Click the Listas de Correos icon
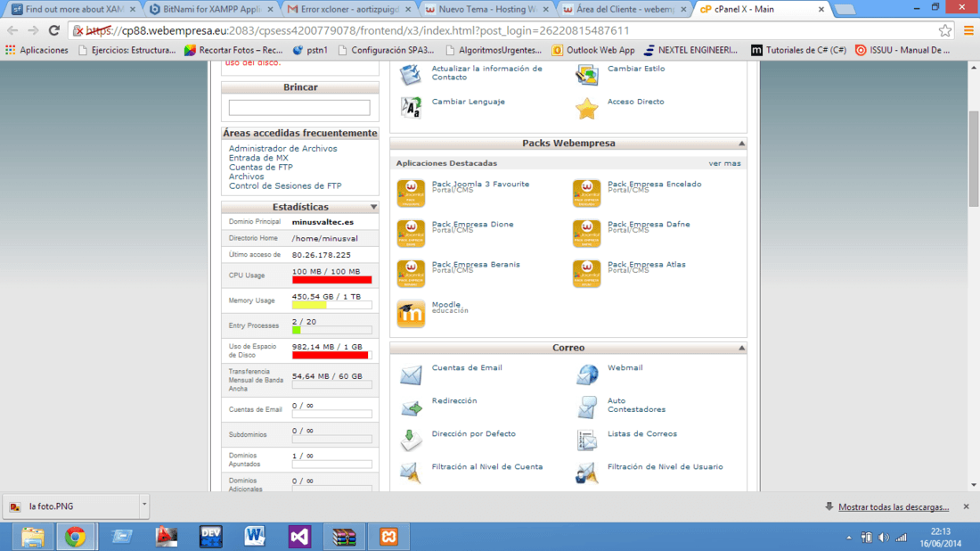This screenshot has height=551, width=980. 587,440
